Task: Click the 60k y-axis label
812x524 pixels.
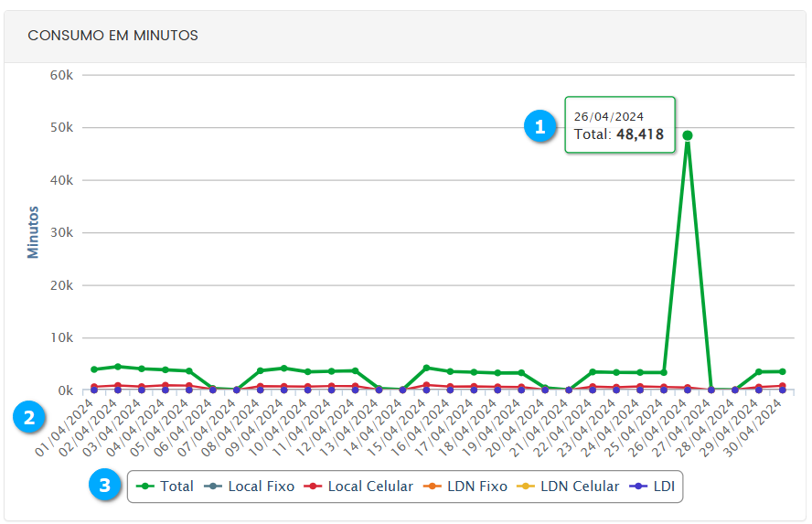Action: click(60, 74)
